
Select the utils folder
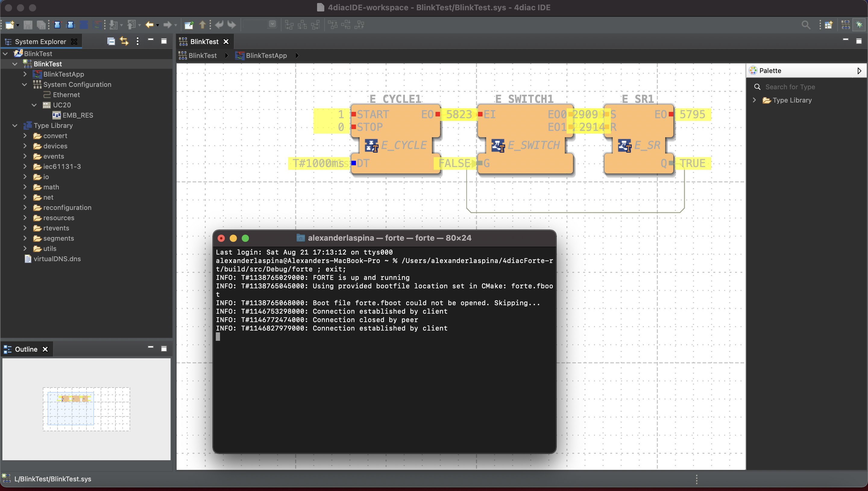pyautogui.click(x=45, y=249)
